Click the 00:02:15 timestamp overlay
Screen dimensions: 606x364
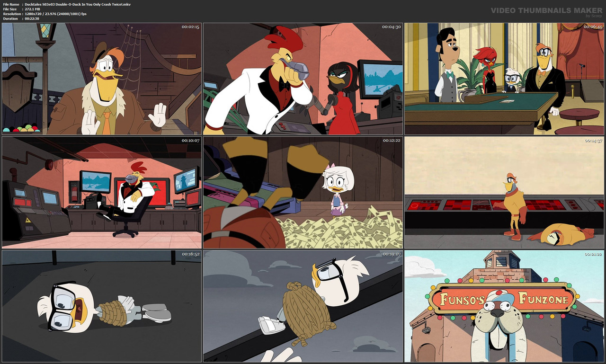pos(189,28)
